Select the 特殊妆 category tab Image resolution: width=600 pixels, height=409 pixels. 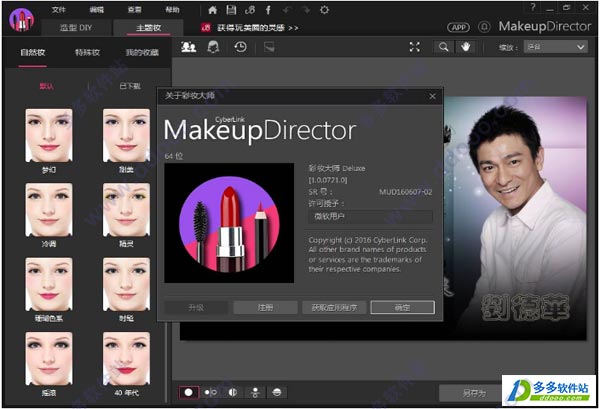tap(87, 52)
